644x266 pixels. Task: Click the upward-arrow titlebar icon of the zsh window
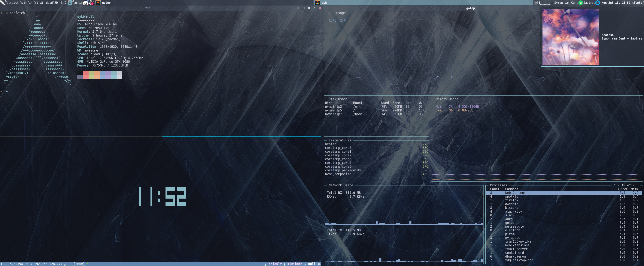(314, 8)
